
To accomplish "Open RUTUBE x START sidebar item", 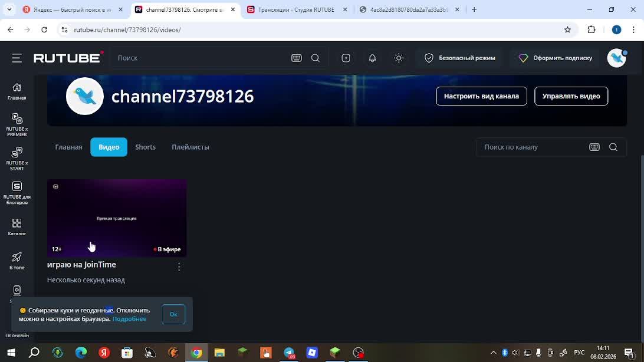I will (17, 159).
